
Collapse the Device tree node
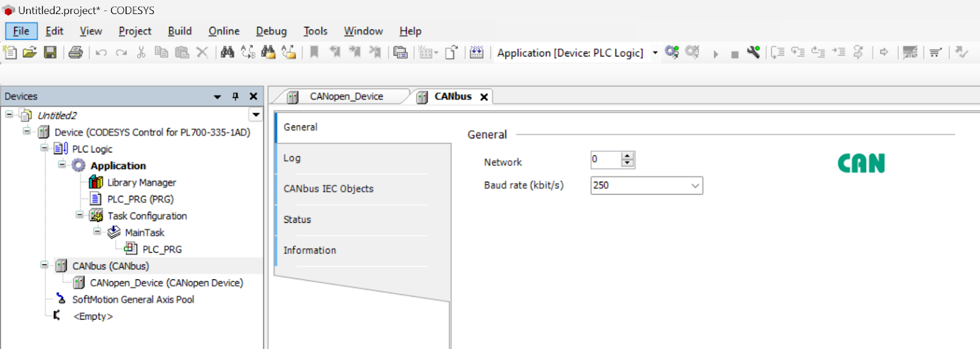(26, 131)
